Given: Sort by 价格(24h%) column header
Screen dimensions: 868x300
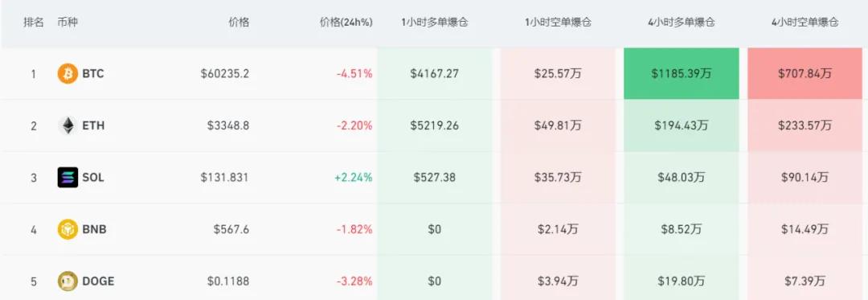Looking at the screenshot, I should [x=346, y=23].
